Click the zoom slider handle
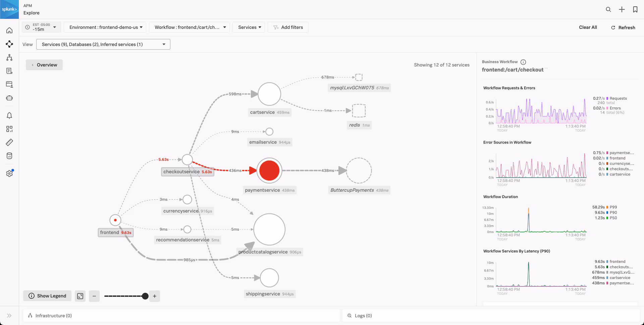This screenshot has height=325, width=644. 145,296
